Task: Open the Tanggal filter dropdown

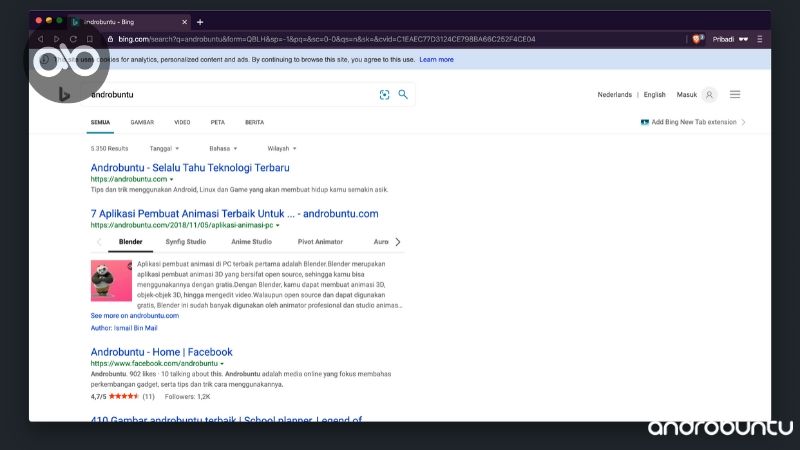Action: click(x=164, y=148)
